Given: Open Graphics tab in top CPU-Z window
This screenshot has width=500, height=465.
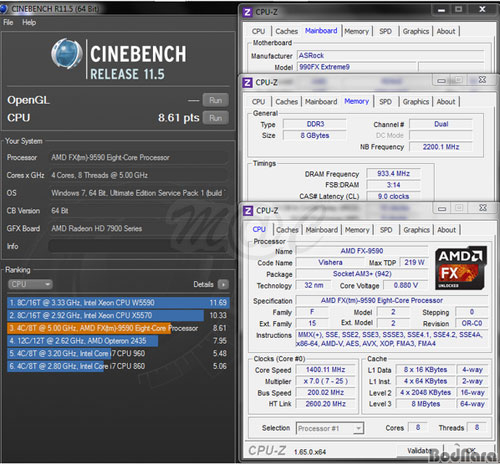Looking at the screenshot, I should [416, 31].
